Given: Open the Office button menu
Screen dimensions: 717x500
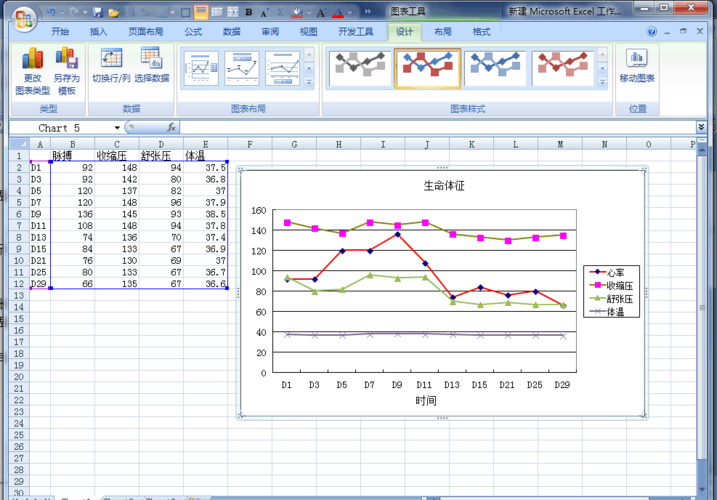Looking at the screenshot, I should click(24, 18).
